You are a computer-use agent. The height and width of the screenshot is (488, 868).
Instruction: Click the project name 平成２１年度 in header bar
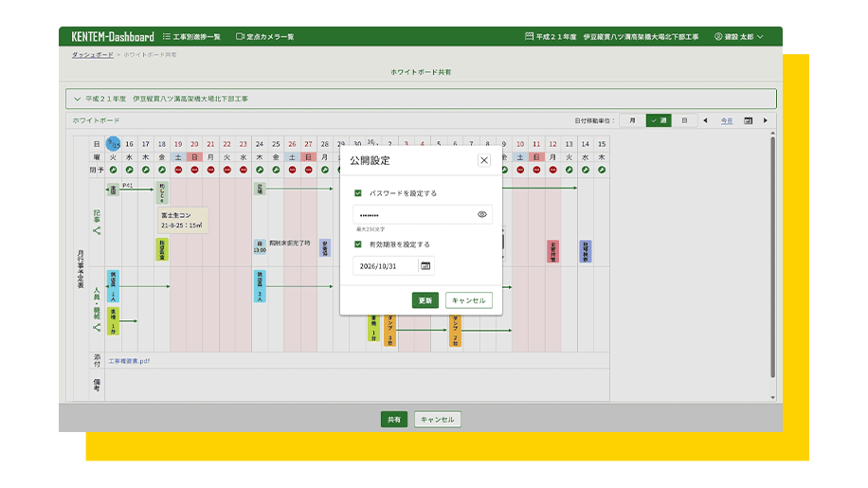[612, 37]
